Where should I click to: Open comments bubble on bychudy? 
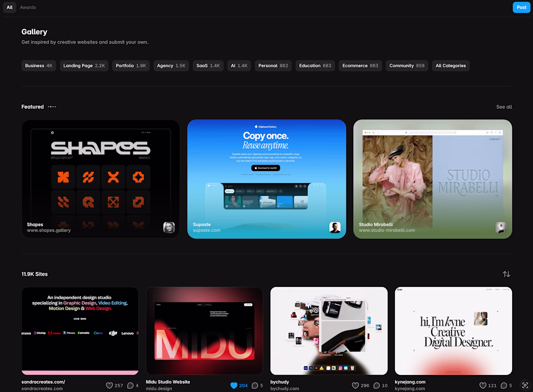coord(376,385)
